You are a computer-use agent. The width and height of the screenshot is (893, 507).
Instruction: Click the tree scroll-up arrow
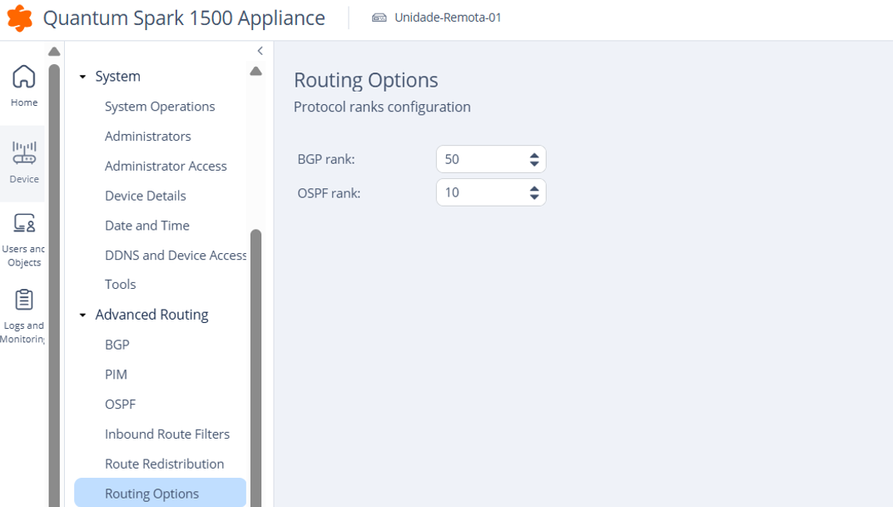tap(256, 71)
